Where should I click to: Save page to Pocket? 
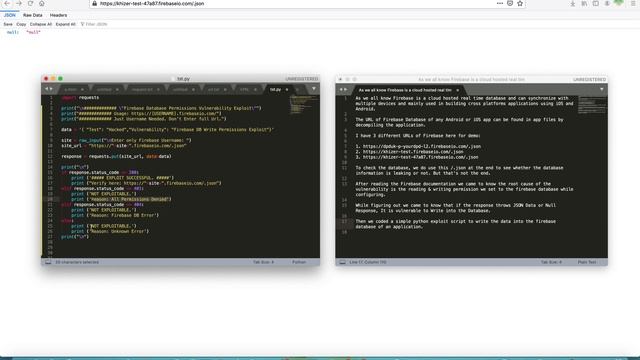pos(510,3)
